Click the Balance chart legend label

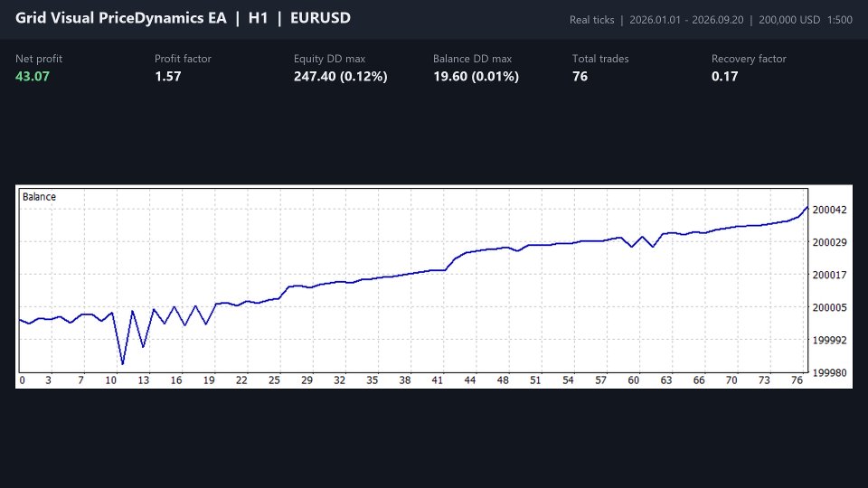[39, 196]
